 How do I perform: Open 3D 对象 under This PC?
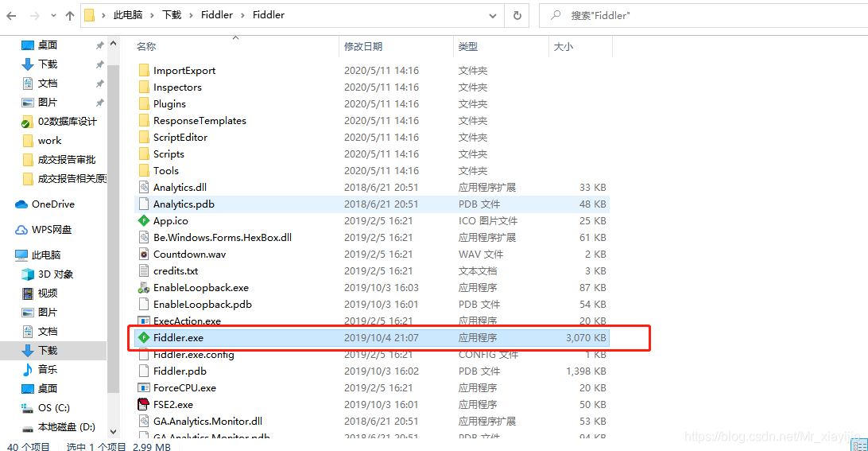click(56, 274)
